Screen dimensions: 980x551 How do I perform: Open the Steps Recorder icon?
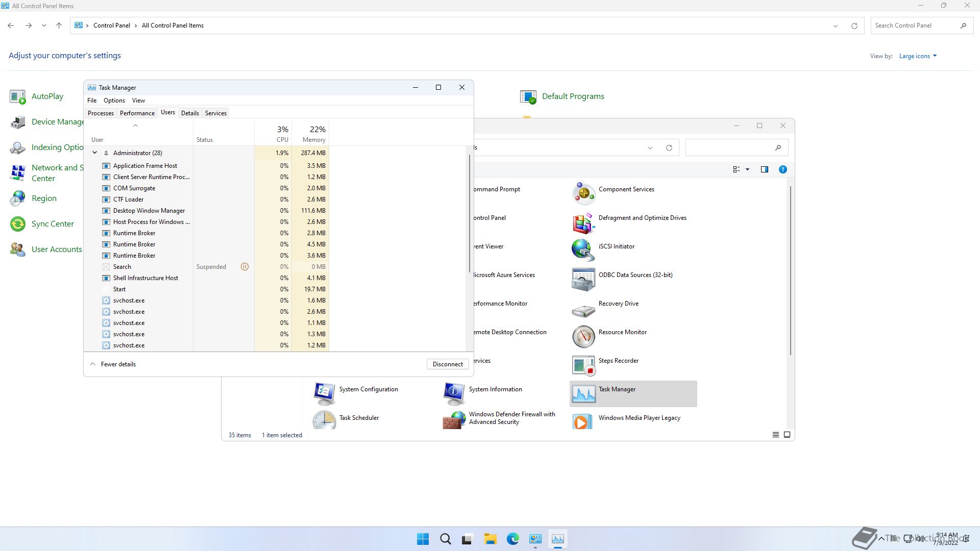point(583,365)
